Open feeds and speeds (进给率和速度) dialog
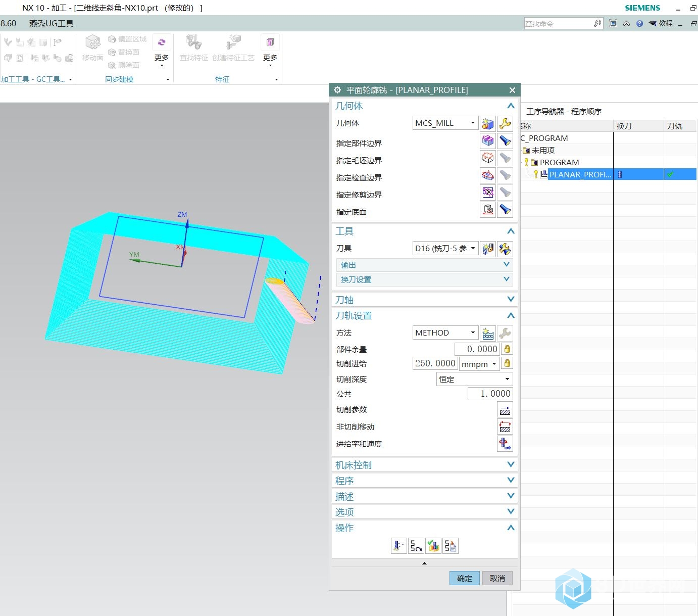The width and height of the screenshot is (698, 616). (505, 444)
